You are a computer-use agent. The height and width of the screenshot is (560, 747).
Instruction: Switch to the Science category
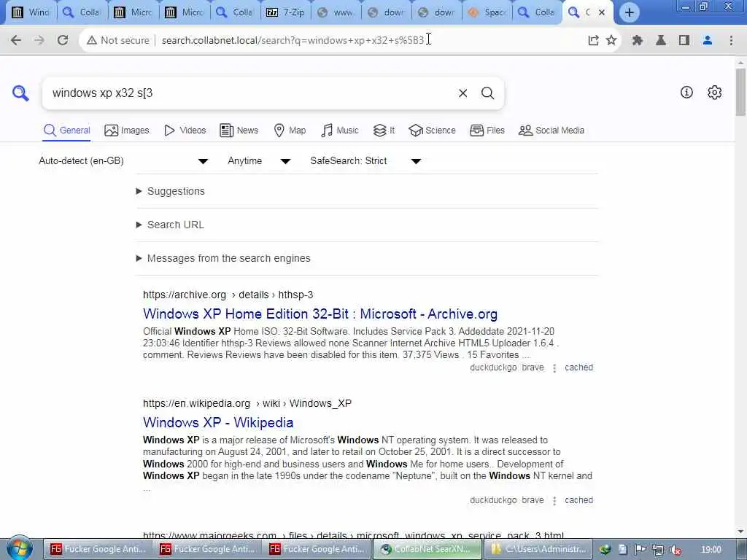[432, 131]
